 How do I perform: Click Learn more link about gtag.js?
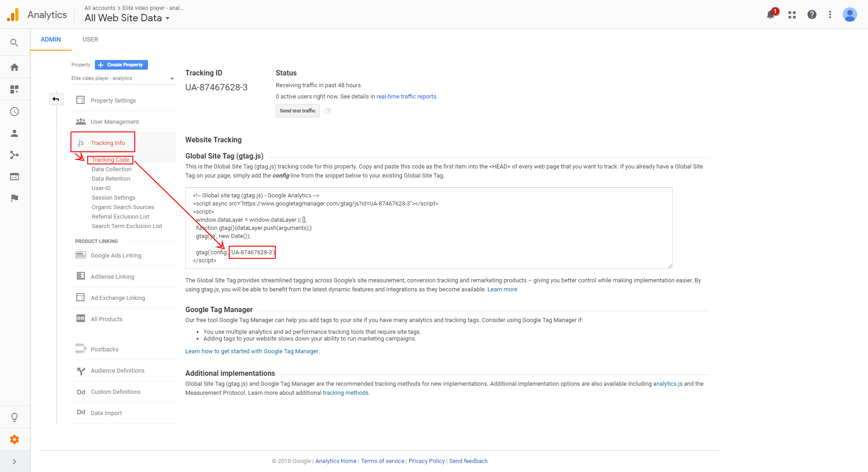tap(502, 290)
